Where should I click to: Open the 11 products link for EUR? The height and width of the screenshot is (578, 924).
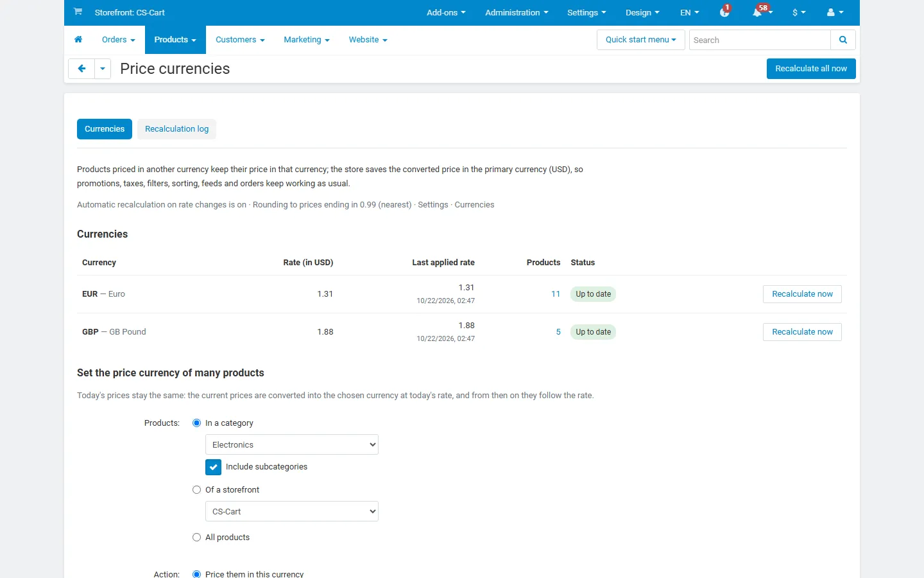tap(556, 294)
